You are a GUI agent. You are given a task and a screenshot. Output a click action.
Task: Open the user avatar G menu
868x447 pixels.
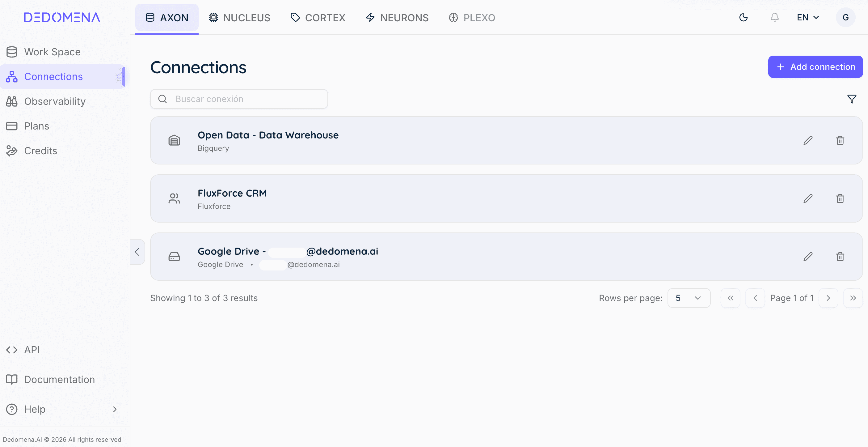click(845, 17)
